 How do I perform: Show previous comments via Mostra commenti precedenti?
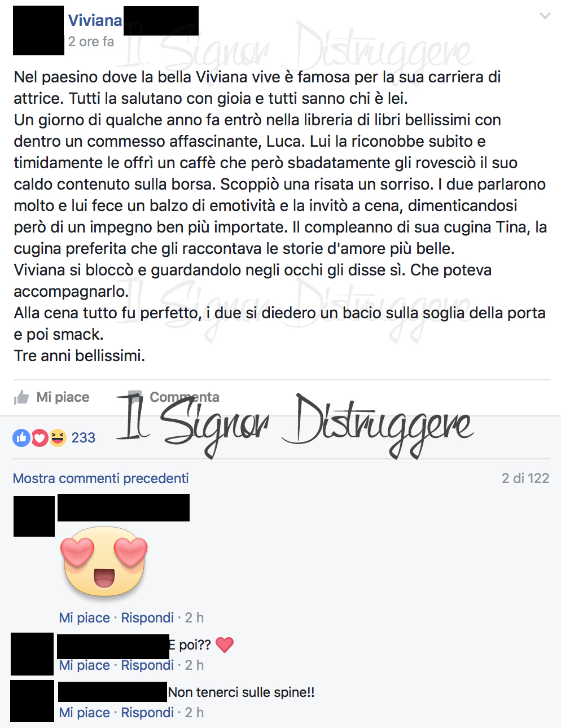point(100,479)
